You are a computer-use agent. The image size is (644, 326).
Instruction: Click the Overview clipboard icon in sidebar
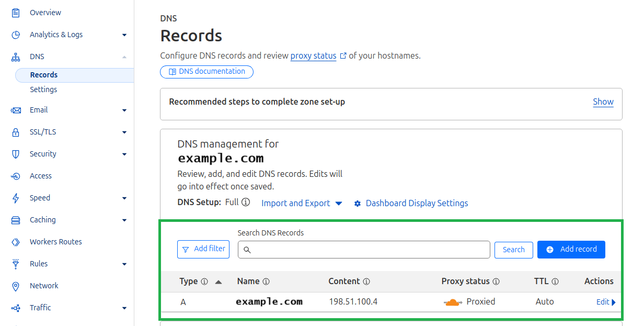pos(16,13)
